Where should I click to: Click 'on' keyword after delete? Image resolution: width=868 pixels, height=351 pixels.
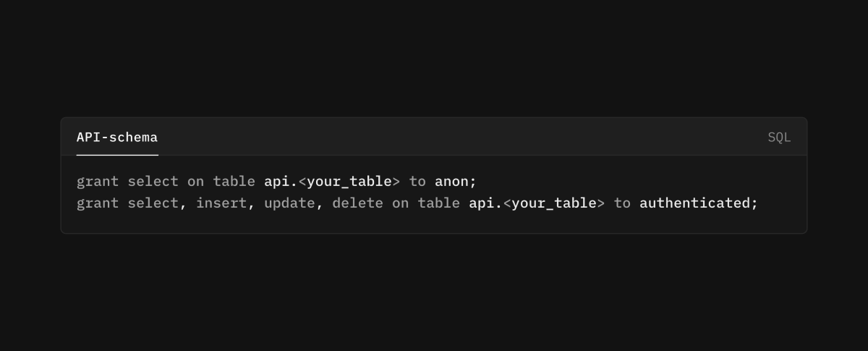pos(400,203)
